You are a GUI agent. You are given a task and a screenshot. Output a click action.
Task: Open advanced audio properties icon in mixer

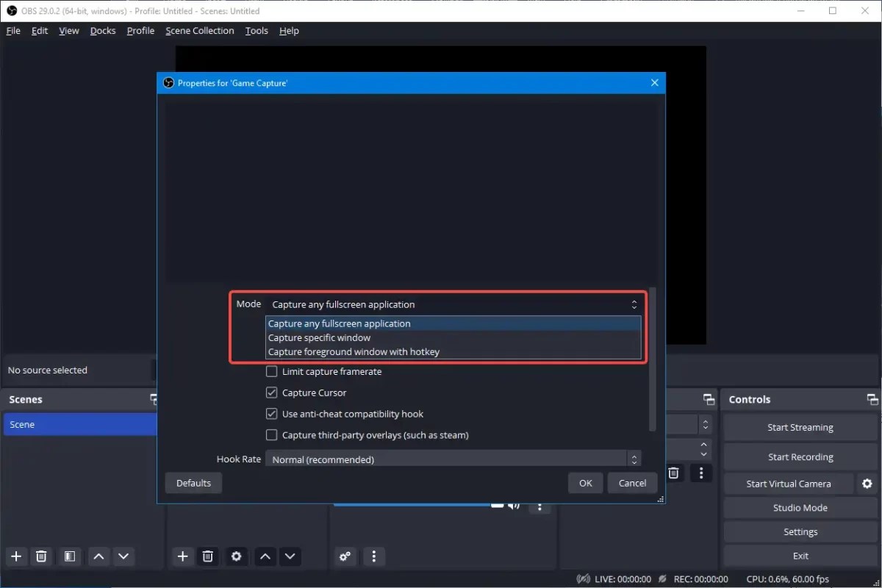click(x=345, y=556)
